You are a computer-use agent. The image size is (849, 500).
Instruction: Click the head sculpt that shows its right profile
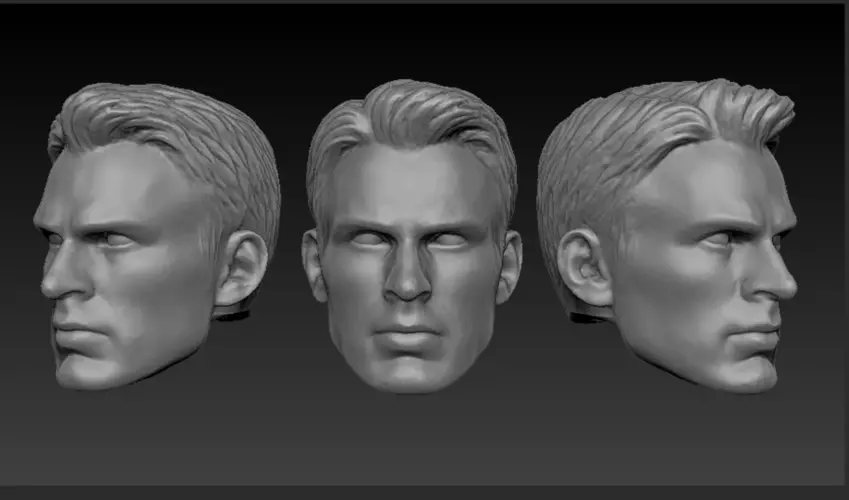click(667, 236)
